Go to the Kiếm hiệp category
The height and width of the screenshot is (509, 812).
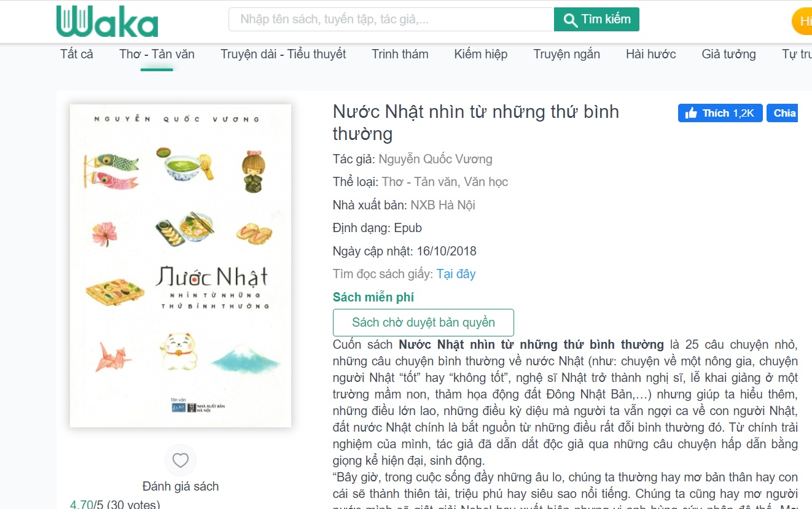(481, 54)
